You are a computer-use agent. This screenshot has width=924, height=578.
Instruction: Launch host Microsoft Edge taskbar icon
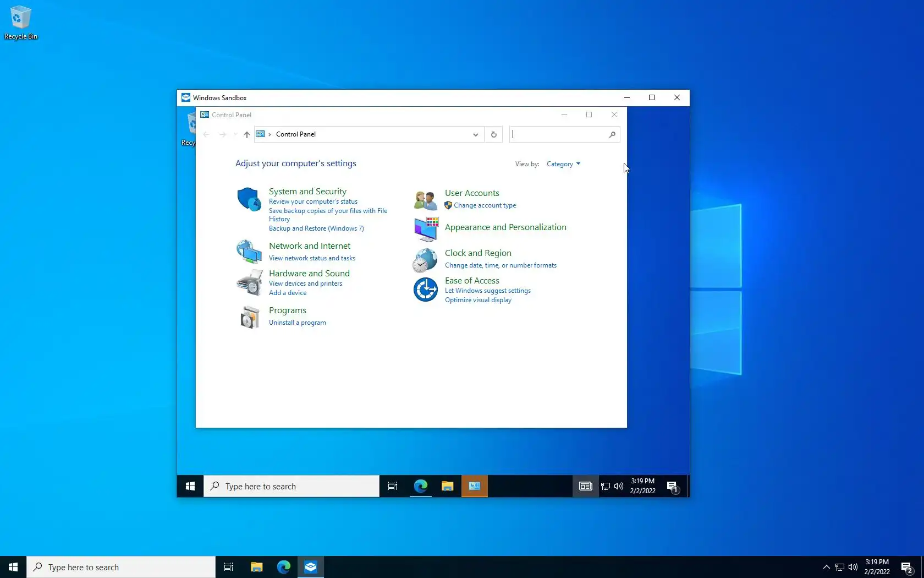click(x=284, y=567)
